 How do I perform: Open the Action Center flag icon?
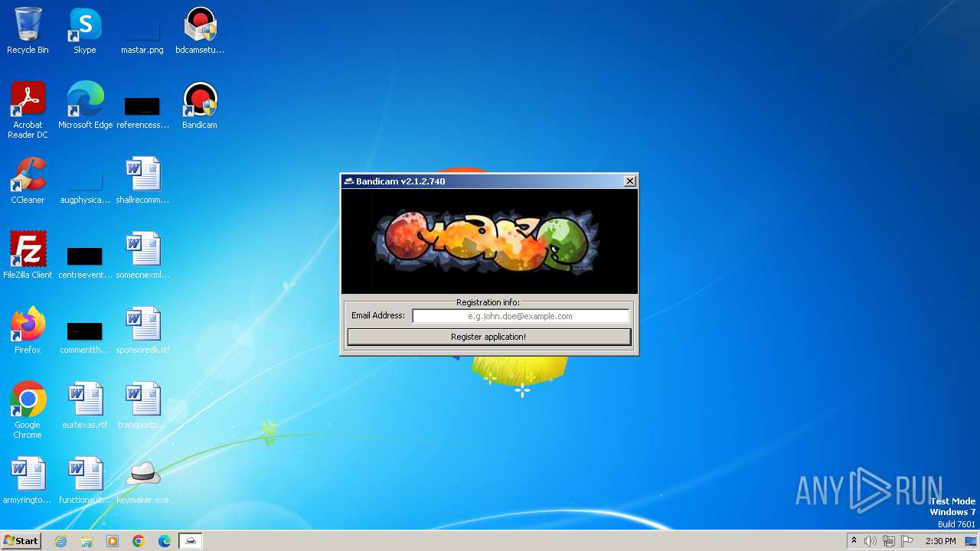pyautogui.click(x=907, y=541)
